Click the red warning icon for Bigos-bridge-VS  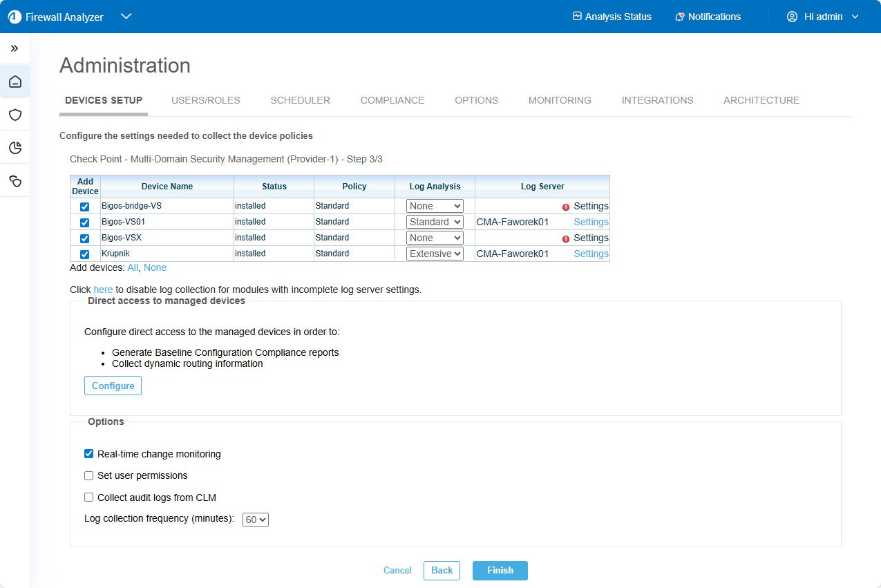[566, 207]
